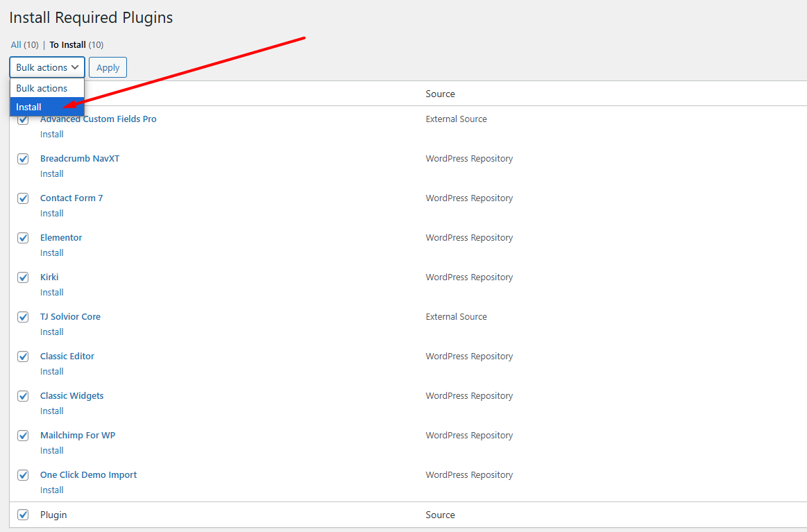Choose Install from the bulk actions list
Image resolution: width=807 pixels, height=532 pixels.
pos(46,107)
